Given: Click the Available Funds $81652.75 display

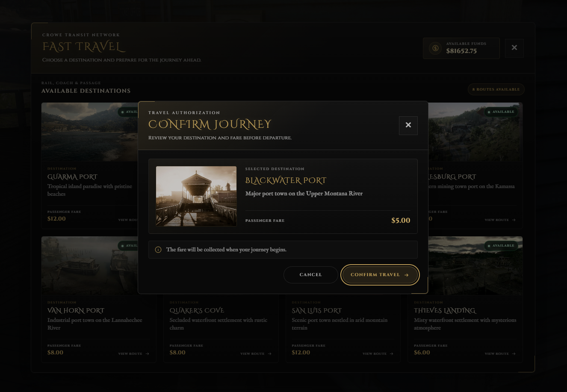Looking at the screenshot, I should 461,48.
